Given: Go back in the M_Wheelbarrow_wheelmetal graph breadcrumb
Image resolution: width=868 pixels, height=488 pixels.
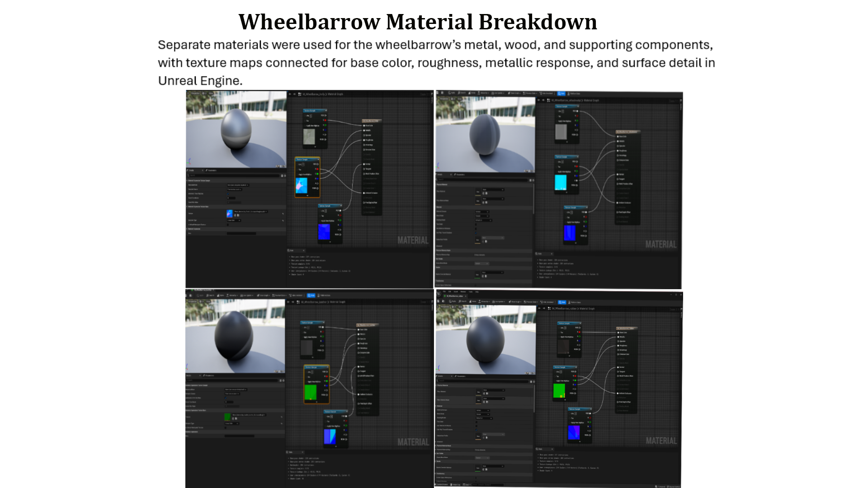Looking at the screenshot, I should pyautogui.click(x=538, y=100).
